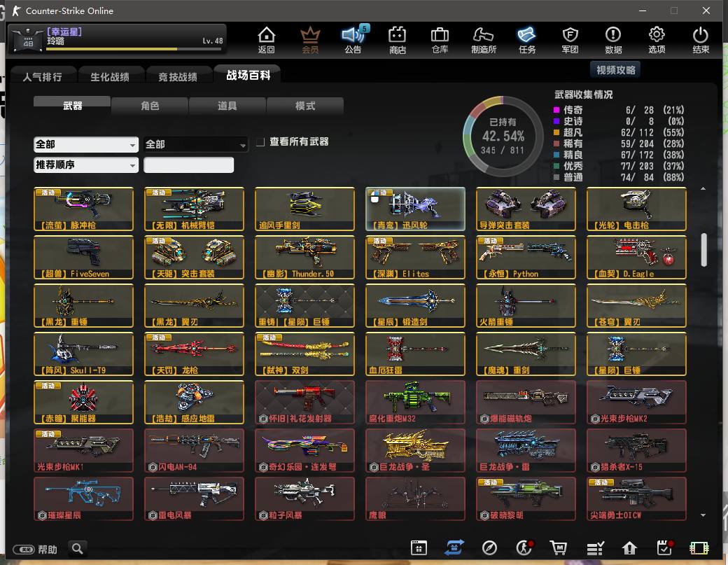Screen dimensions: 728x565
Task: Open the 血厄狂雷 weapon card
Action: coord(415,354)
